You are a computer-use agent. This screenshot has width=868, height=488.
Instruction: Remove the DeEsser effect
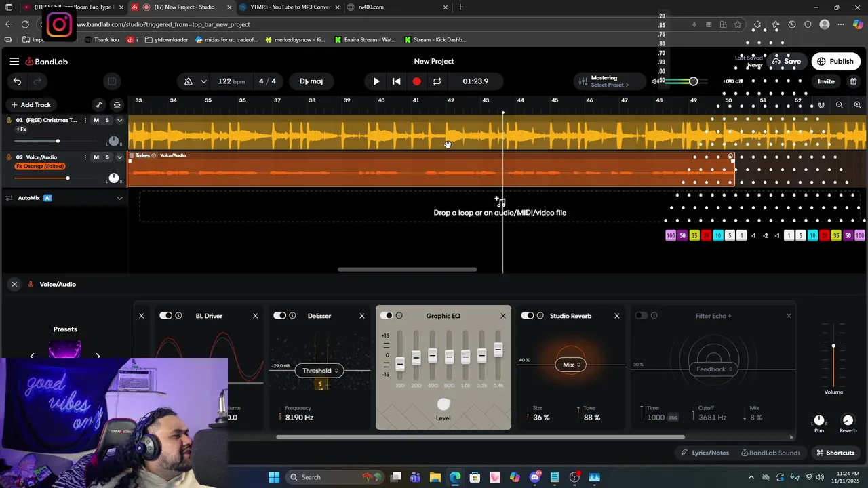[361, 316]
